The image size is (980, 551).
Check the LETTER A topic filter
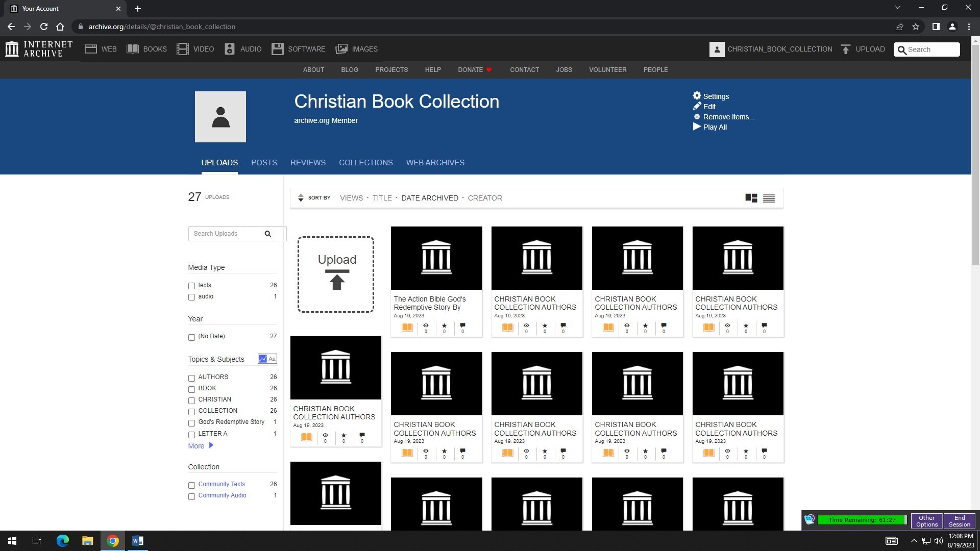point(191,434)
